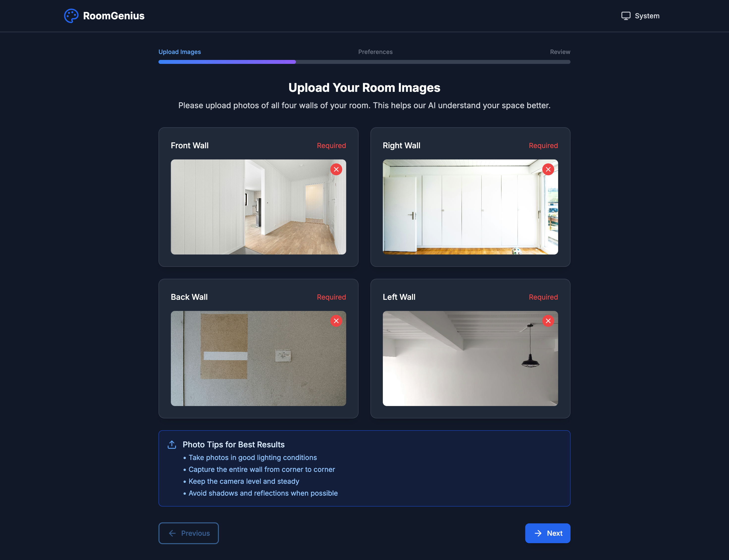Image resolution: width=729 pixels, height=560 pixels.
Task: Click the right arrow icon in Next
Action: 538,533
